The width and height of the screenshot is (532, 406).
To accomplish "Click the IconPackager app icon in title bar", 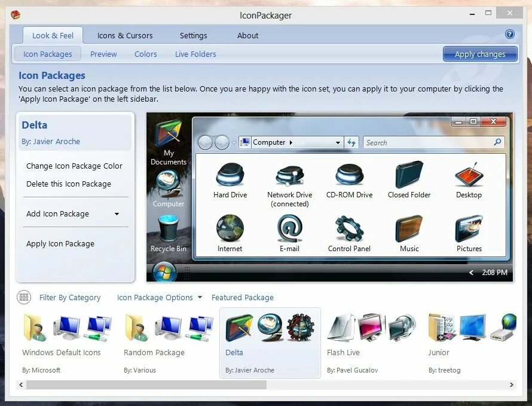I will (16, 15).
